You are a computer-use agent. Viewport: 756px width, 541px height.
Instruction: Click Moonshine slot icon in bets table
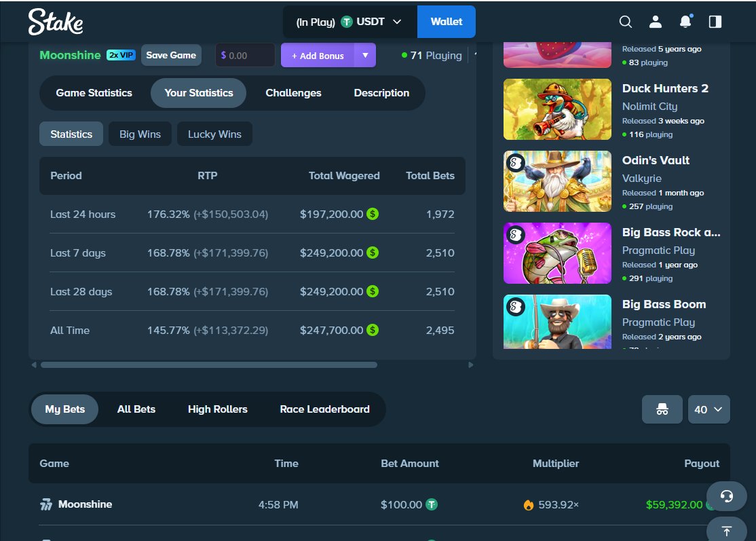click(45, 505)
